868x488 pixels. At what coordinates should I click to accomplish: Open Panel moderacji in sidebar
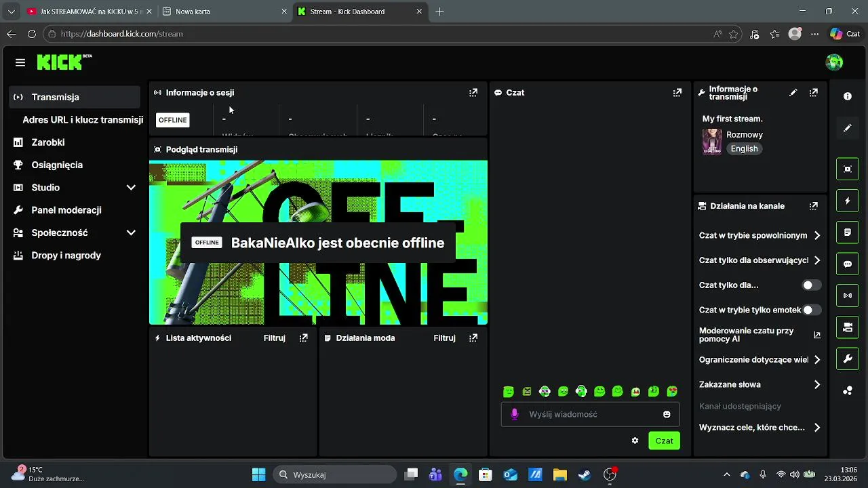[75, 210]
